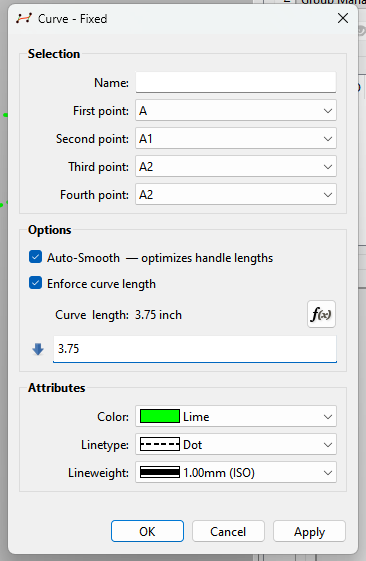The width and height of the screenshot is (366, 561).
Task: Click the dotted linetype preview swatch
Action: 160,444
